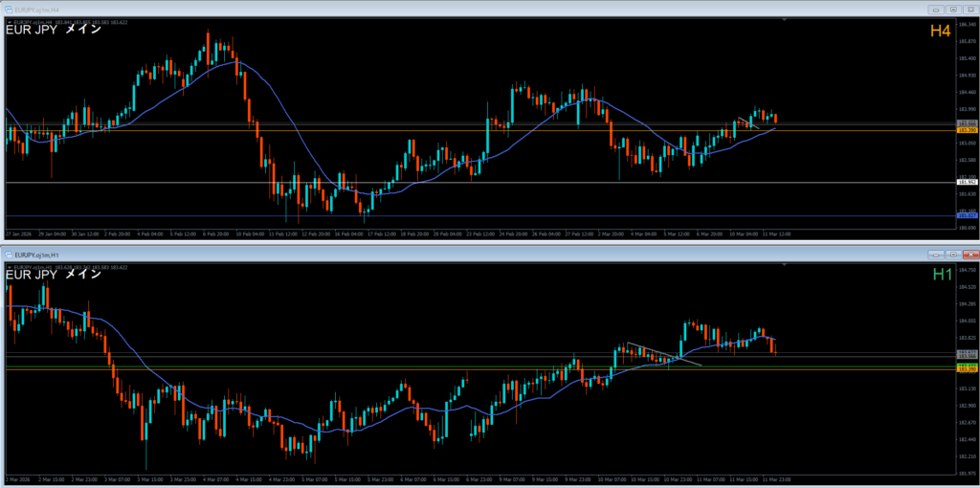Minimize the EURJPY H1 chart window

936,255
